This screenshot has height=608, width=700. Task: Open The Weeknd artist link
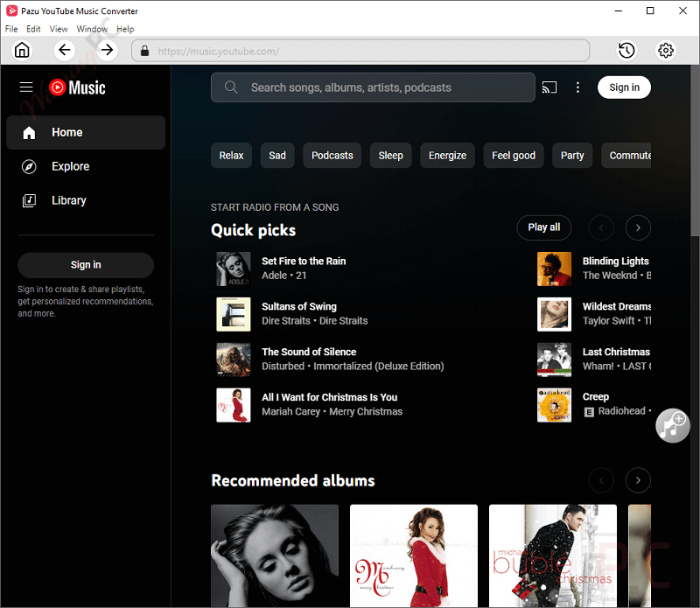(x=610, y=276)
